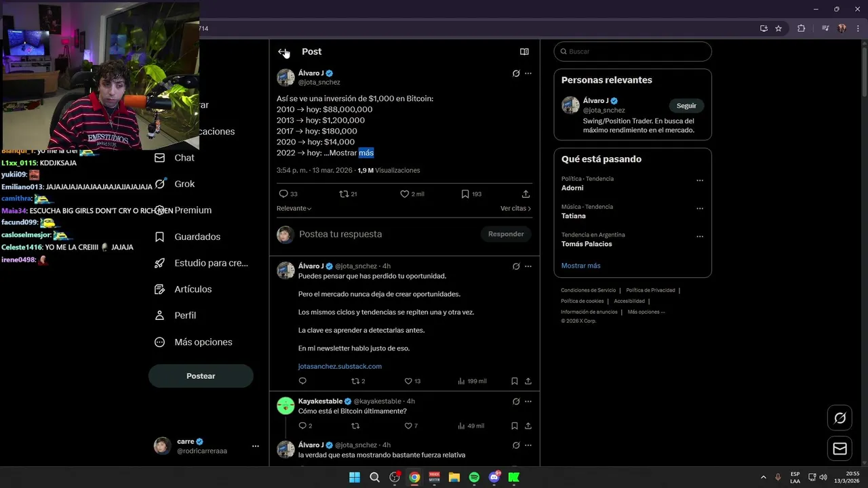868x488 pixels.
Task: Open three-dot menu on main Álvaro J post
Action: click(528, 73)
